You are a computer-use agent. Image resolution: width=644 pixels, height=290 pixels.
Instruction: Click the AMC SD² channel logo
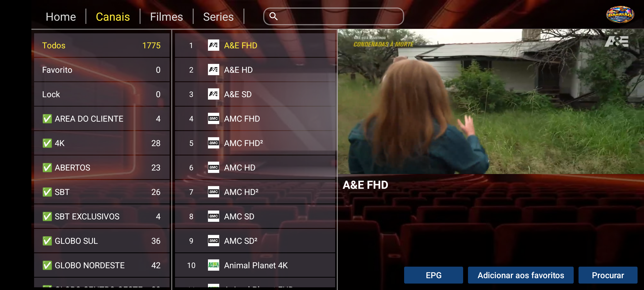(213, 241)
